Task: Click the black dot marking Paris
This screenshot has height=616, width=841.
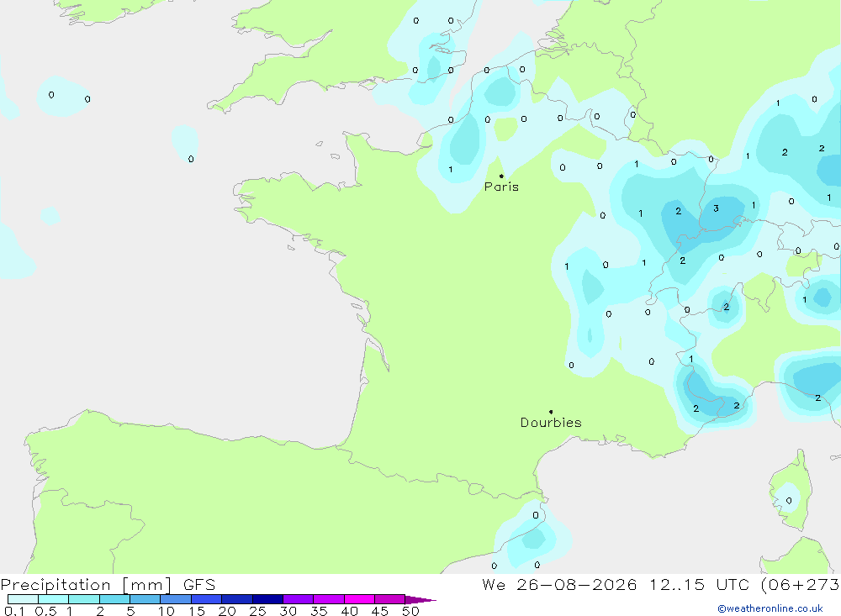Action: pos(501,176)
